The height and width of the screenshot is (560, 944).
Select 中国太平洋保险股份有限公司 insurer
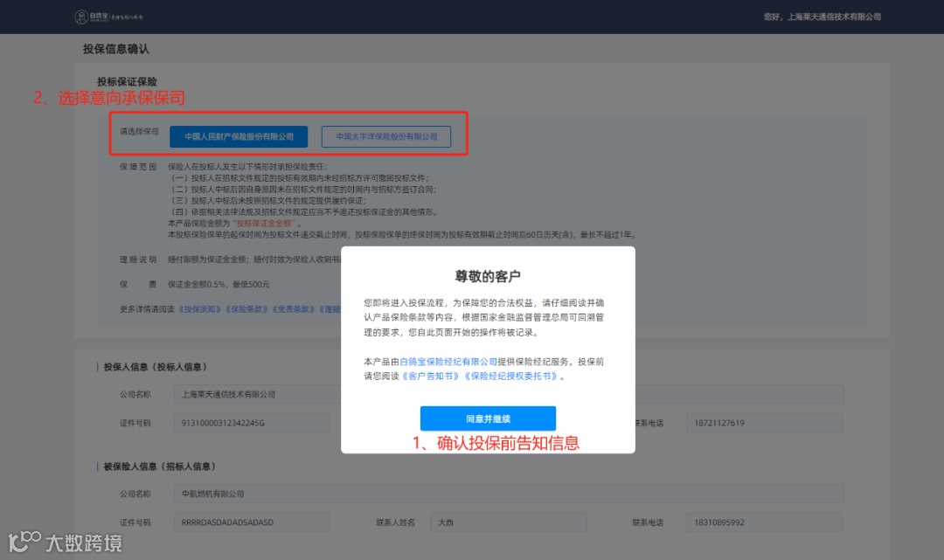(x=386, y=136)
